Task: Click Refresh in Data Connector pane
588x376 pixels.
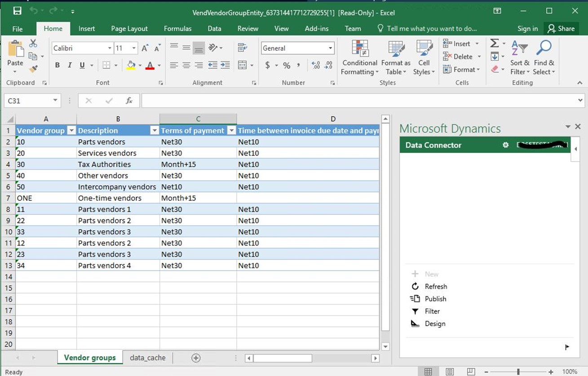Action: pos(429,286)
